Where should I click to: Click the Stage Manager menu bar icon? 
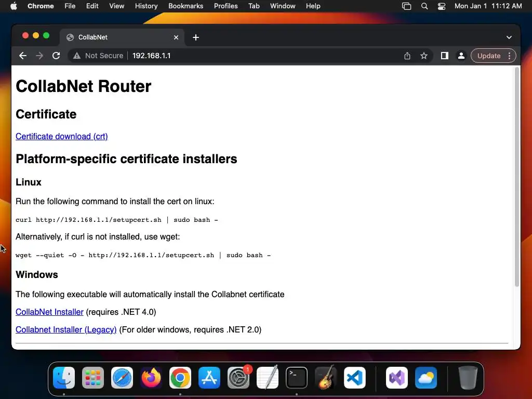click(406, 6)
